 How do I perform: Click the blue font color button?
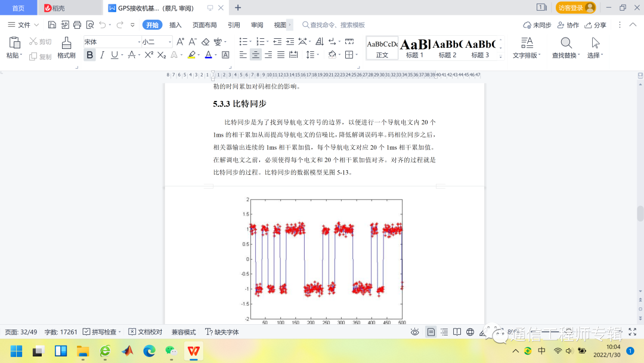(209, 55)
